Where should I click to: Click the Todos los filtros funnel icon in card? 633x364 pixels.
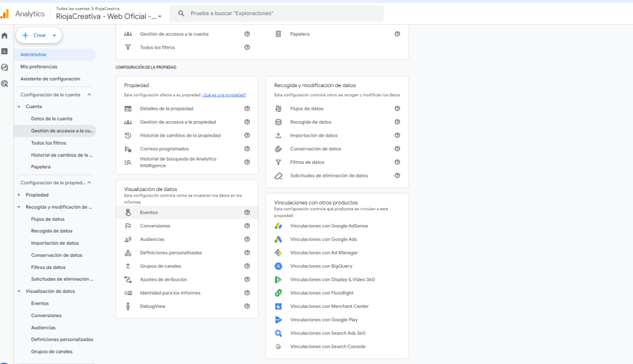point(128,47)
